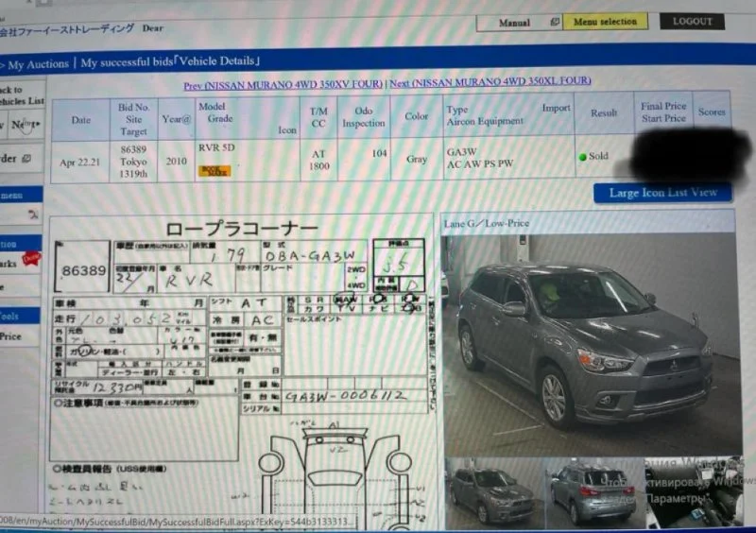
Task: Click the green Sold status dot
Action: [582, 157]
